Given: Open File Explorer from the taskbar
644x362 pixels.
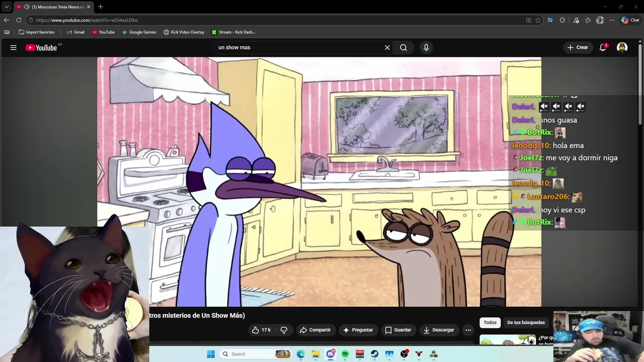Looking at the screenshot, I should click(315, 354).
